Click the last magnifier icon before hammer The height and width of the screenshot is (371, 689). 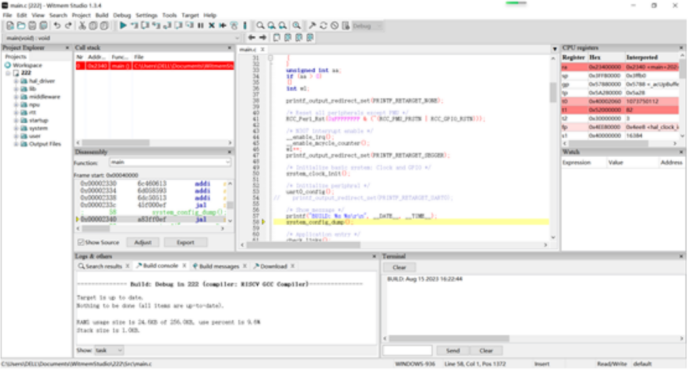(297, 26)
